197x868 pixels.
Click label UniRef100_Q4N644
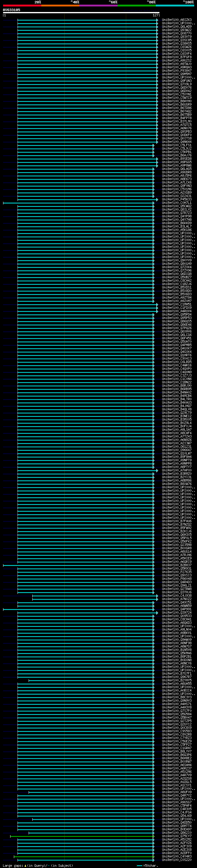(x=176, y=142)
